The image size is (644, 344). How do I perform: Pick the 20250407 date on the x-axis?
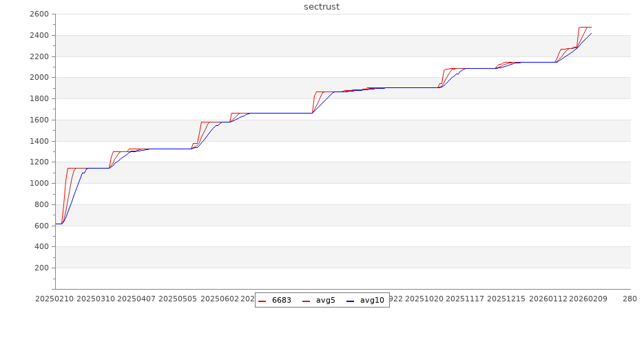click(136, 299)
